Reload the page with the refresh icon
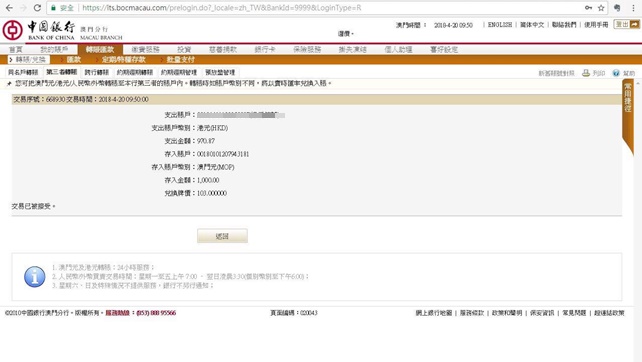Image resolution: width=642 pixels, height=362 pixels. [37, 8]
